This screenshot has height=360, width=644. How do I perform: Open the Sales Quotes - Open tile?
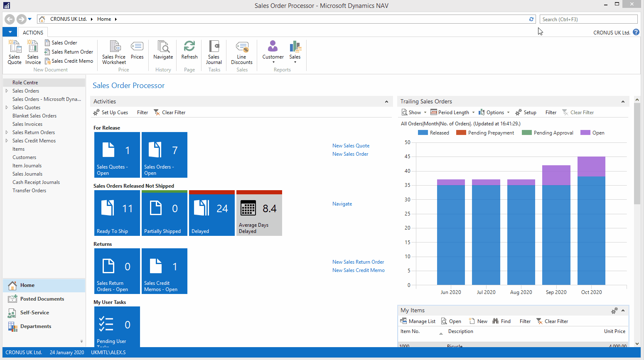click(x=117, y=155)
